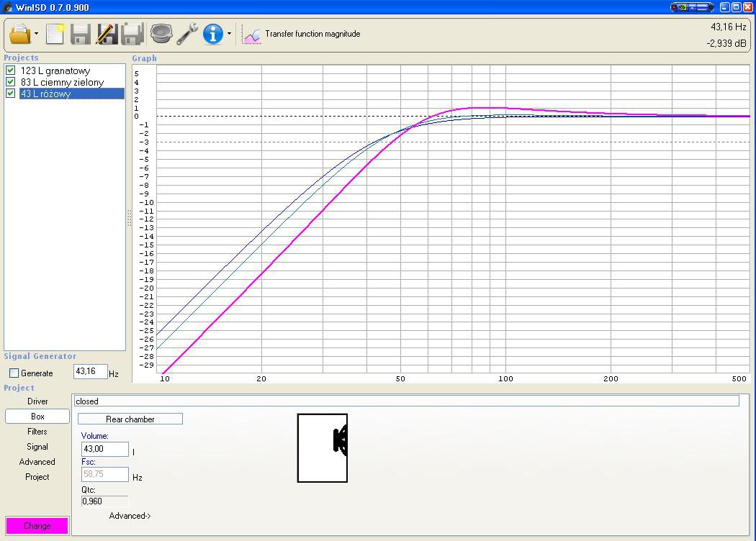Switch to the Driver tab
The height and width of the screenshot is (541, 756).
(x=37, y=401)
